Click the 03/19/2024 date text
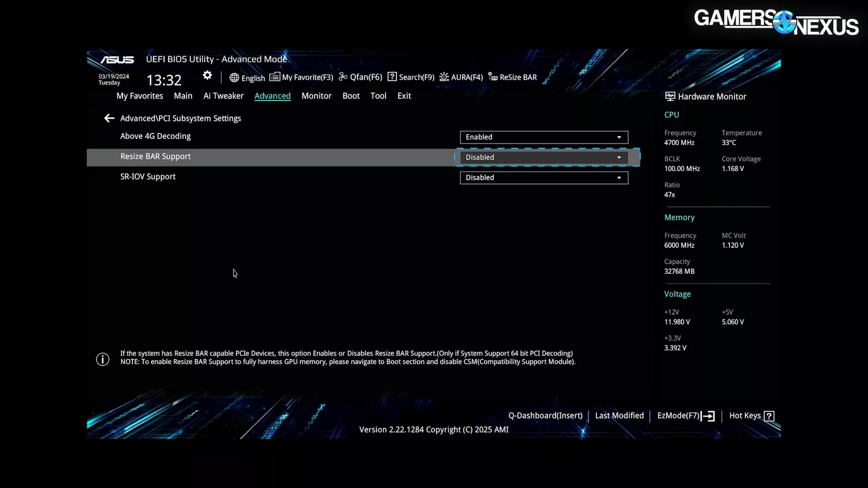 point(114,76)
